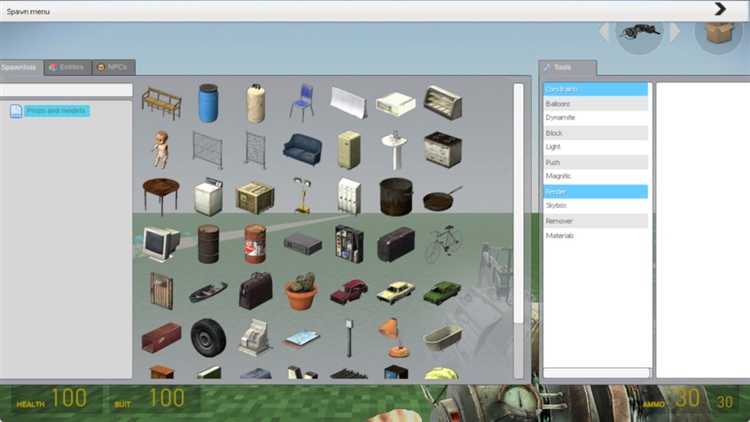Click the spawnlist search field

[x=66, y=89]
